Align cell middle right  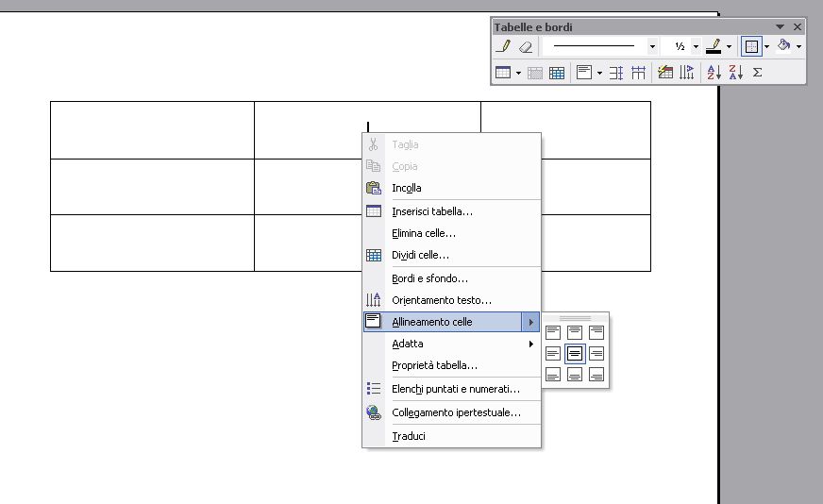596,353
